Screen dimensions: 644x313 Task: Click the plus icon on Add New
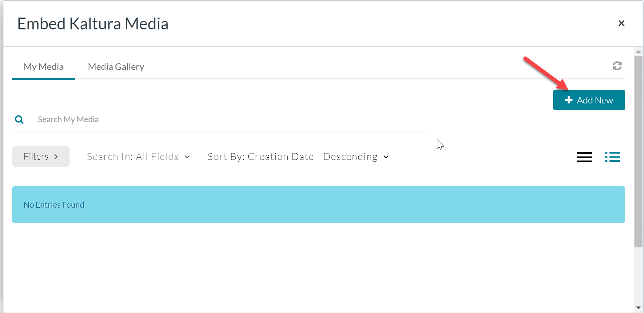[x=569, y=100]
